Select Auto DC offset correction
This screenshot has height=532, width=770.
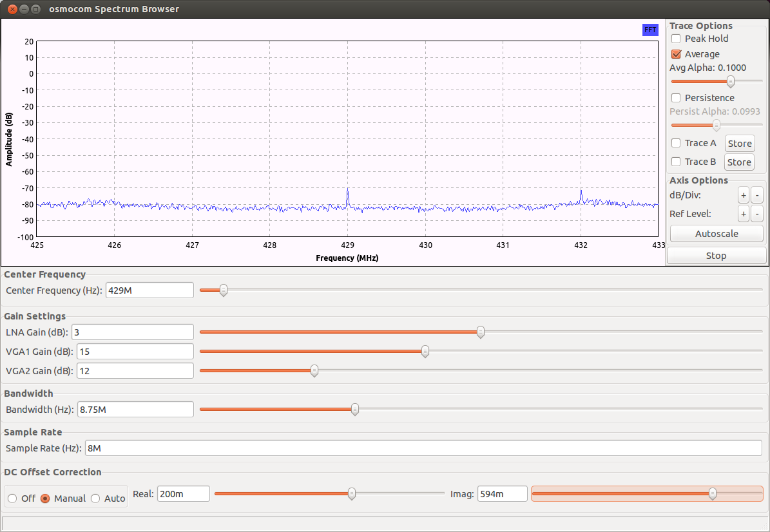(x=95, y=499)
